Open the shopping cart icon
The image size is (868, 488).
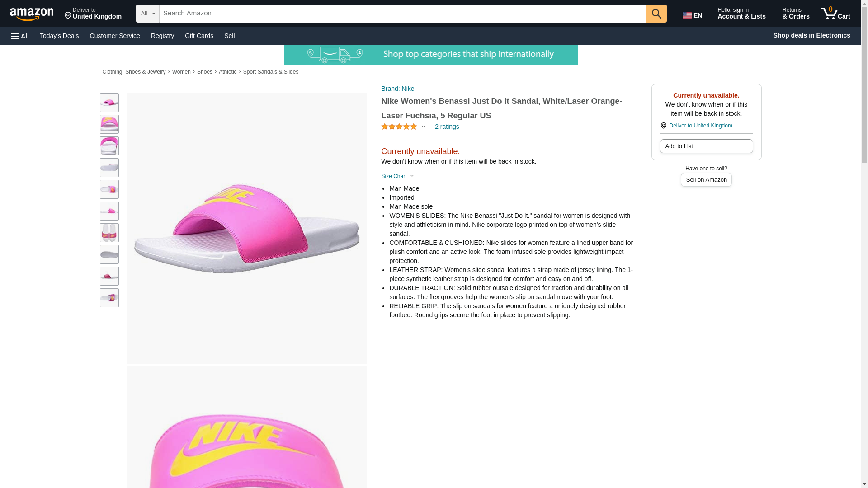[x=835, y=14]
